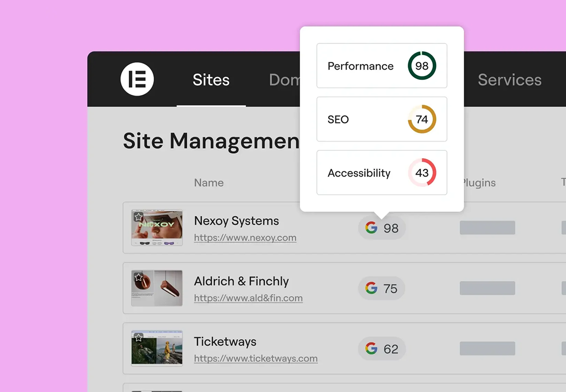Viewport: 566px width, 392px height.
Task: Click the Nexoy Systems score pill 98
Action: (x=382, y=228)
